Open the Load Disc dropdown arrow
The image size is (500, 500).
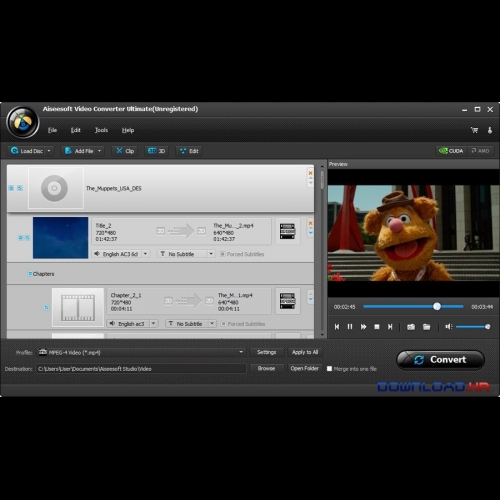tap(49, 151)
